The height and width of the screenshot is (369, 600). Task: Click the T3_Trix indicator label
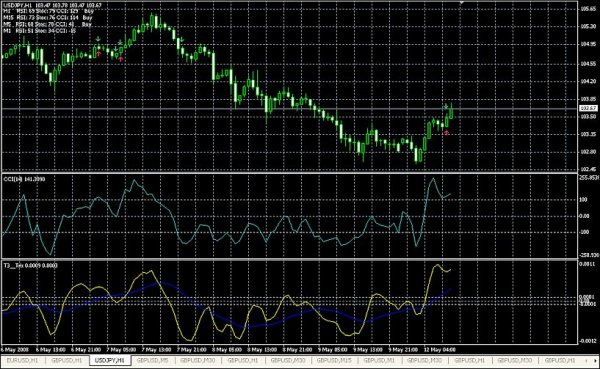30,265
